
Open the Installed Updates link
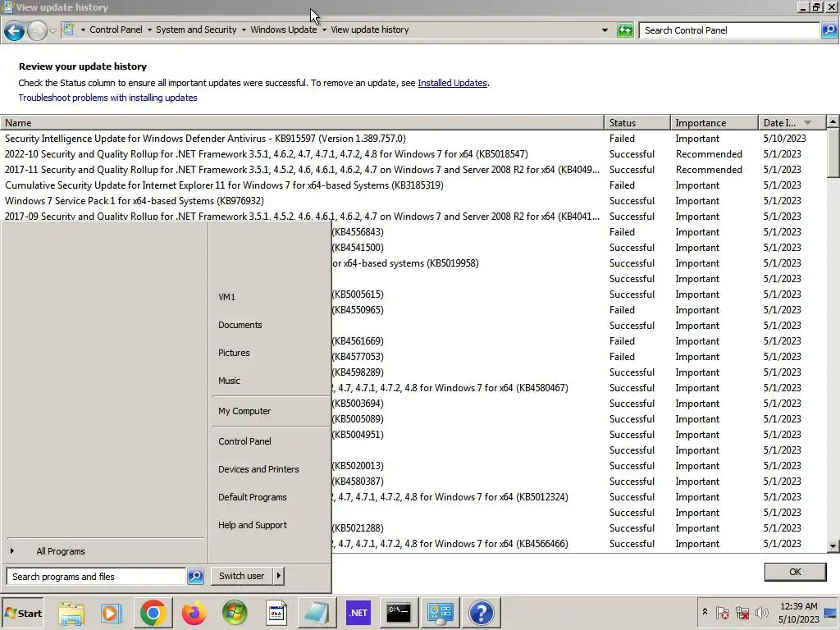click(452, 83)
